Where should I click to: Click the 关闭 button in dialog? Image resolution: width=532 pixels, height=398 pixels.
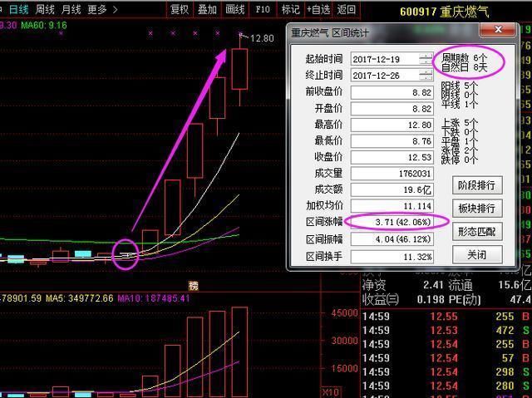point(476,254)
